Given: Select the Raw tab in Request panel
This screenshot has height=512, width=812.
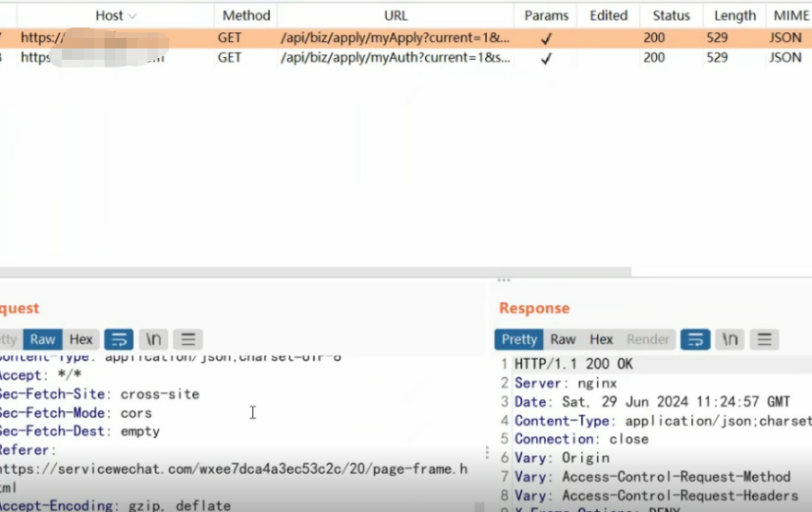Looking at the screenshot, I should click(x=43, y=339).
